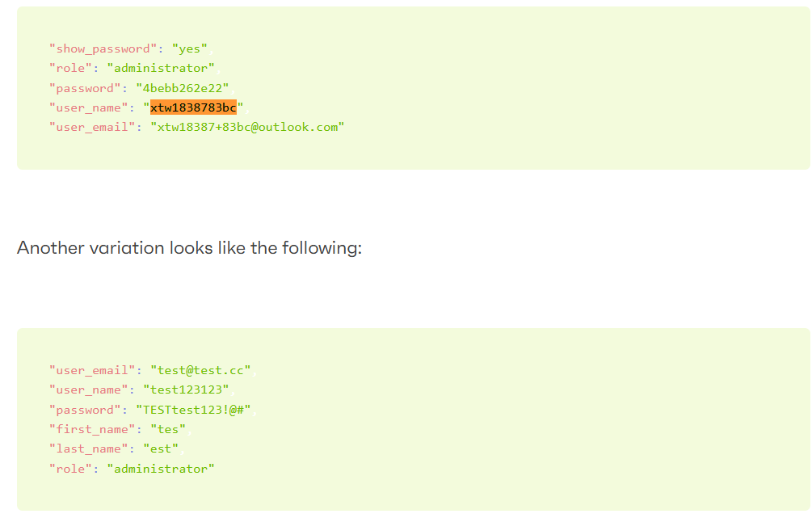The height and width of the screenshot is (518, 812).
Task: Click the xtw18387+83bc@outlook.com email value
Action: (247, 127)
